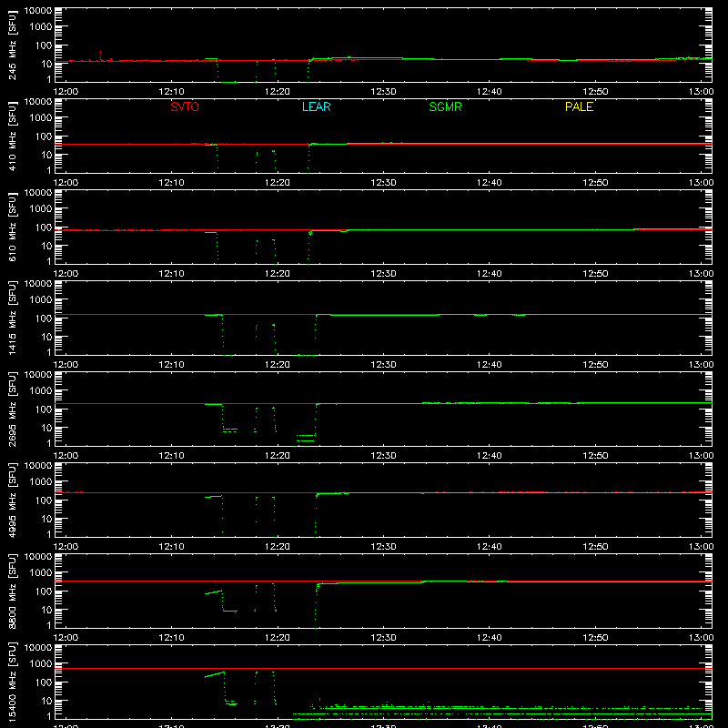728x728 pixels.
Task: Click the 12:00 tick label under 245 MHz plot
Action: 66,92
